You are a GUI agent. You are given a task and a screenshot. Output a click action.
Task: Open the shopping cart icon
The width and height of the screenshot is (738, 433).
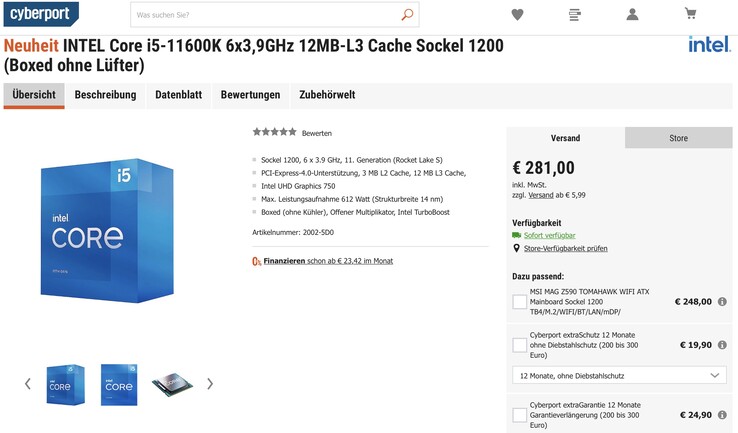690,14
